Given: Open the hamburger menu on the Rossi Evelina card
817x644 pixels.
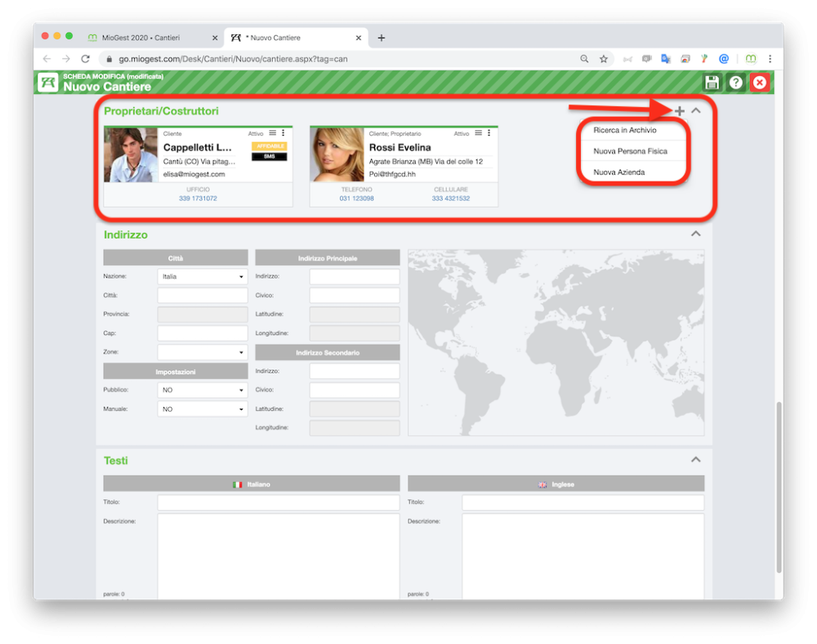Looking at the screenshot, I should (478, 133).
